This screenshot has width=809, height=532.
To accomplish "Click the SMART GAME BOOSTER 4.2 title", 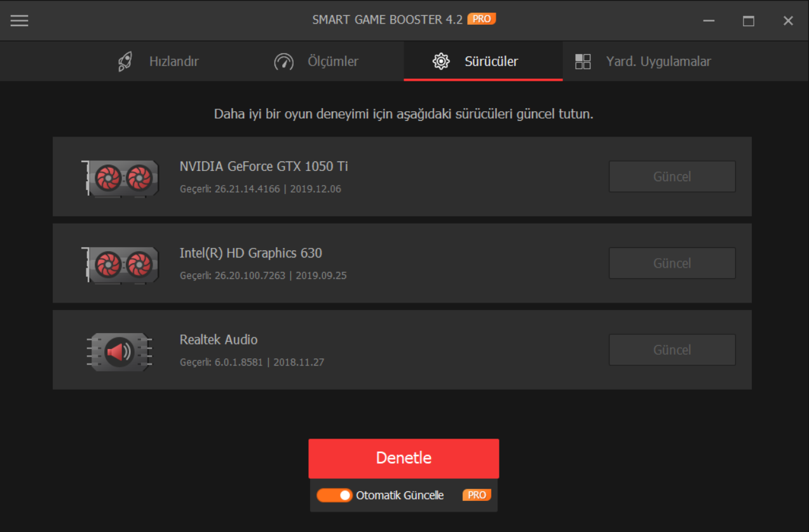I will pos(388,20).
